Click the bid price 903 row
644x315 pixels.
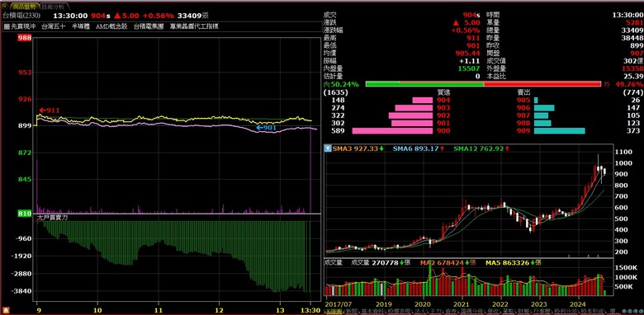[x=443, y=108]
